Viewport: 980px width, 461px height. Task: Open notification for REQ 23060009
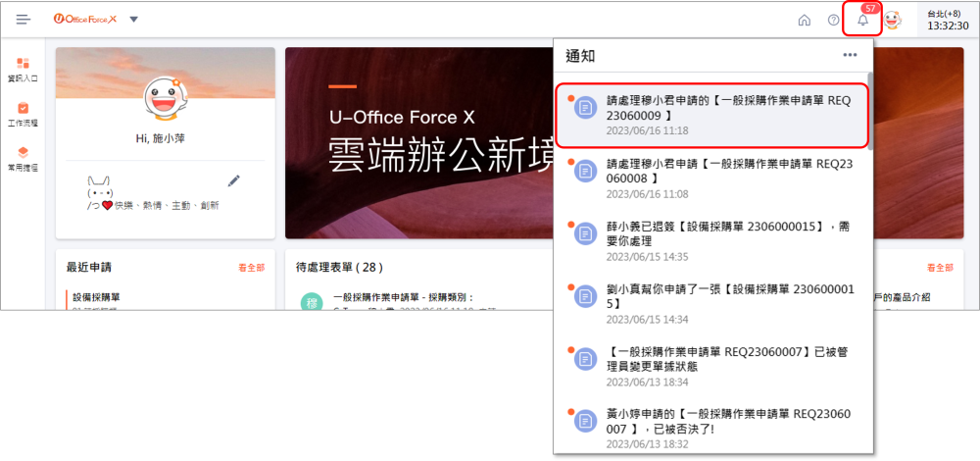click(x=711, y=116)
